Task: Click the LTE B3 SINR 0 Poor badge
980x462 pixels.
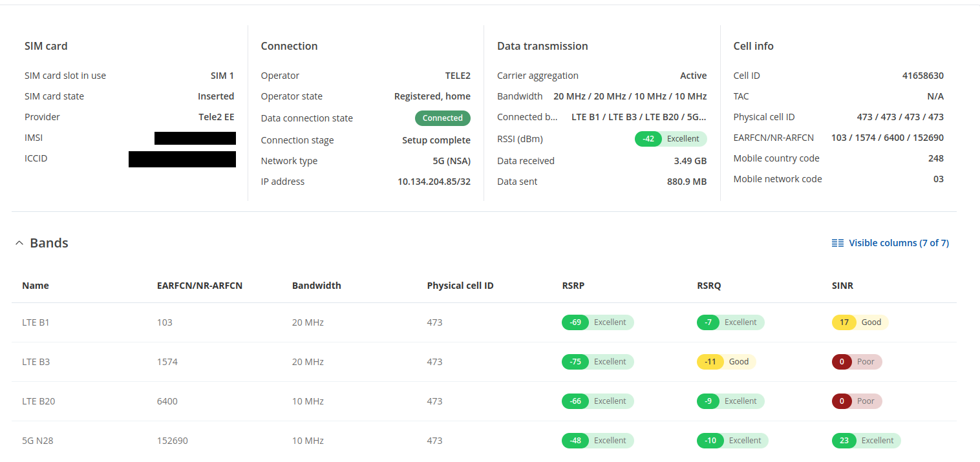Action: 857,362
